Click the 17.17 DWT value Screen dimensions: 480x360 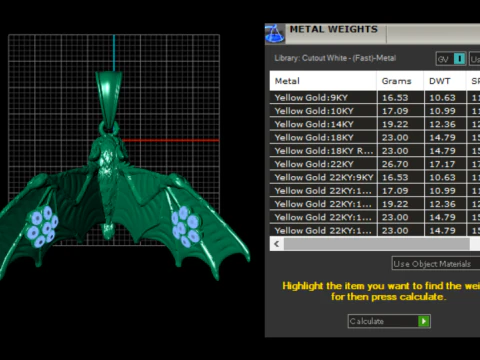pos(442,164)
